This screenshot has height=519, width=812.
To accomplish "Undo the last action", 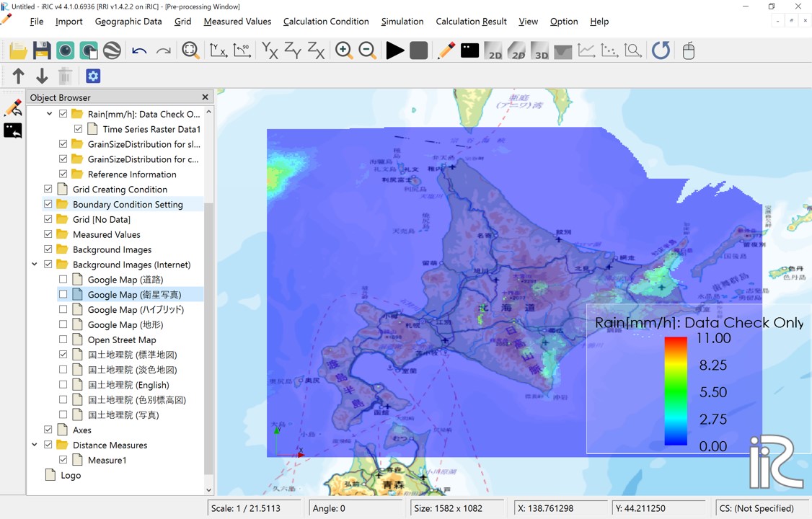I will (139, 50).
